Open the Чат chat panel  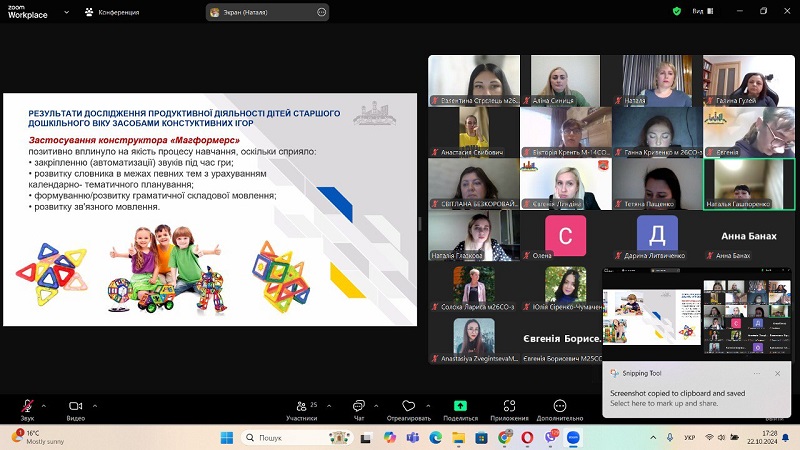tap(359, 410)
